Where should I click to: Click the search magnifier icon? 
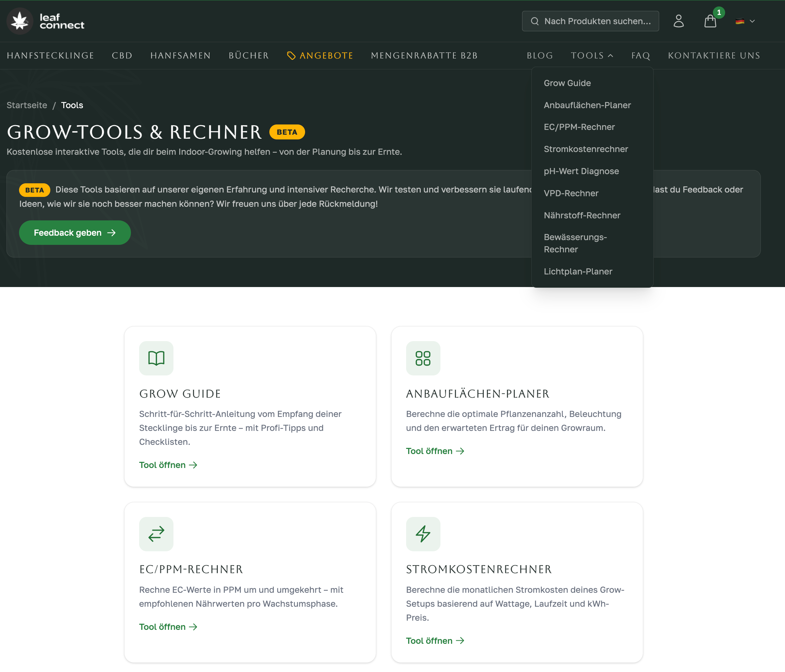coord(535,21)
